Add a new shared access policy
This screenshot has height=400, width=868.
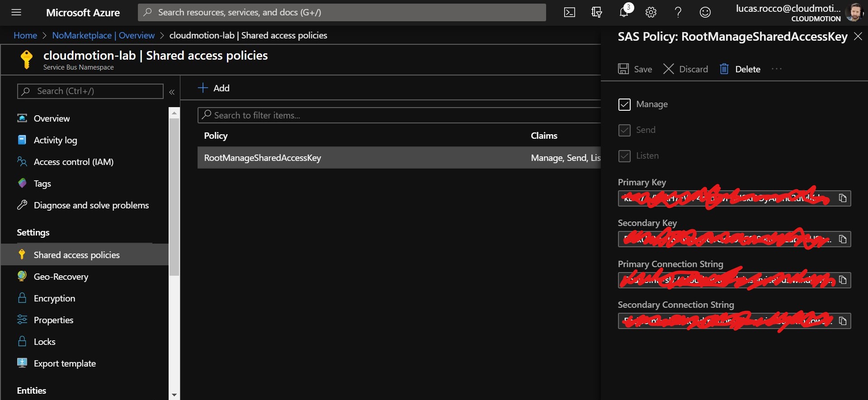(x=214, y=88)
